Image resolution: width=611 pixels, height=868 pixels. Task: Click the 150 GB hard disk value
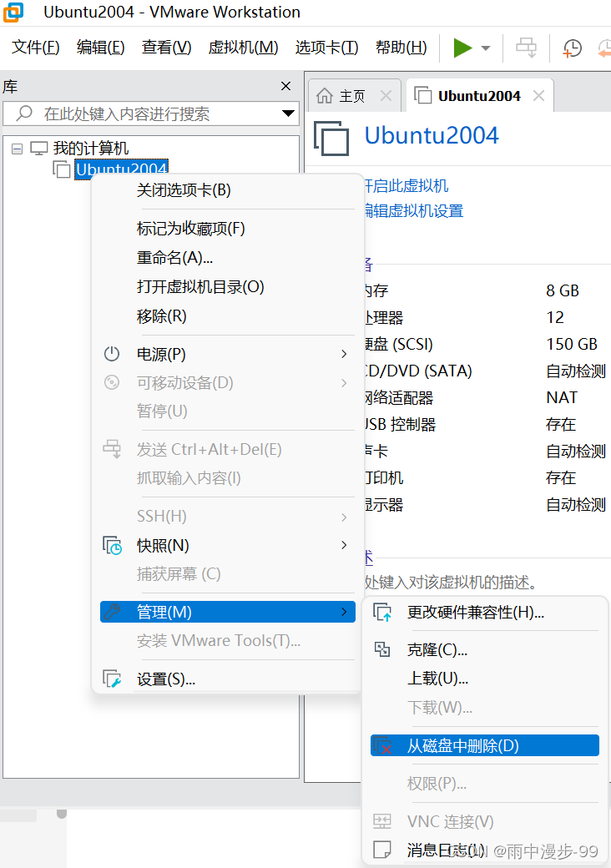572,345
